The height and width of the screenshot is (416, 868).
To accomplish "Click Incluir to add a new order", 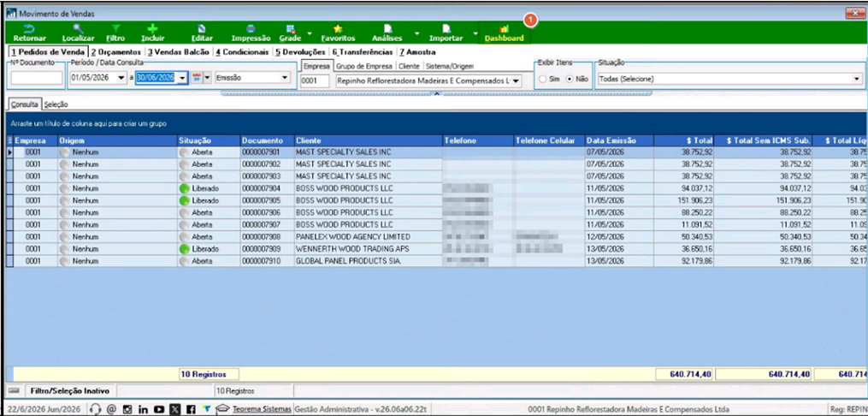I will coord(153,33).
